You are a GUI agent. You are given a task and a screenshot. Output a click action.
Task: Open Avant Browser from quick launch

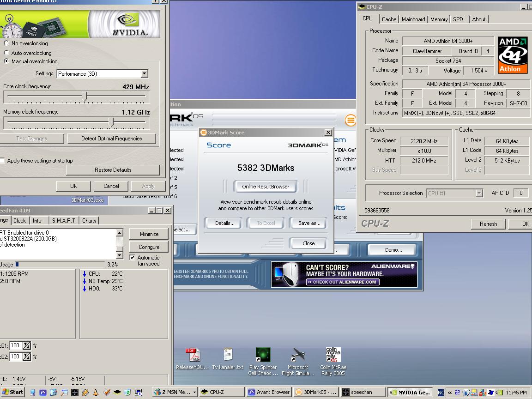(x=43, y=392)
